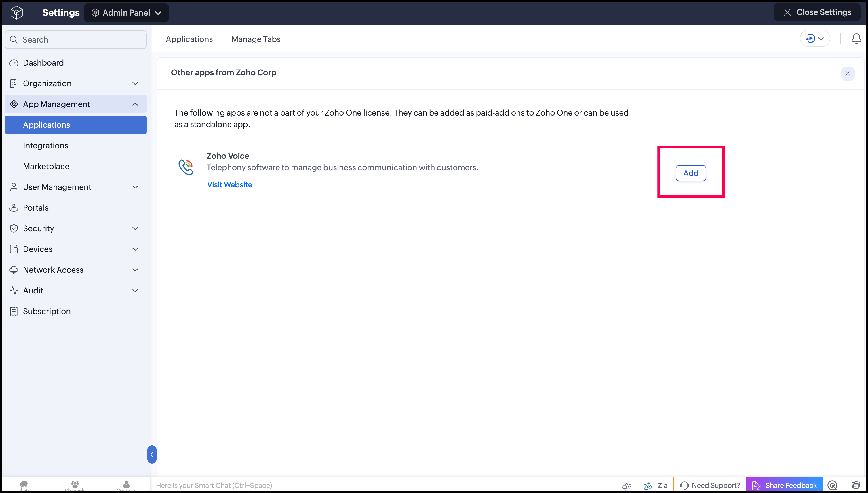This screenshot has height=493, width=868.
Task: Open Marketplace under App Management
Action: click(46, 166)
